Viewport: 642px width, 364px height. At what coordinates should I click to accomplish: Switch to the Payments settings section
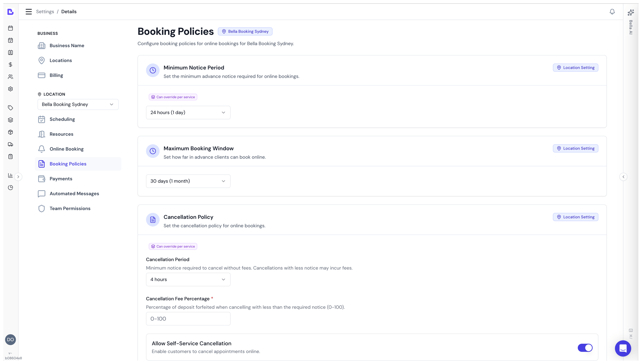61,178
